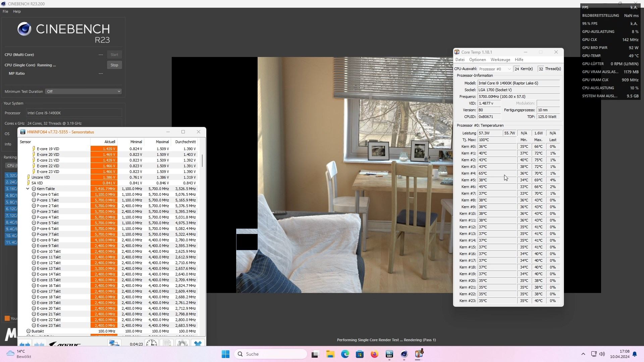Open Firefox from taskbar
The width and height of the screenshot is (644, 362).
(x=374, y=354)
